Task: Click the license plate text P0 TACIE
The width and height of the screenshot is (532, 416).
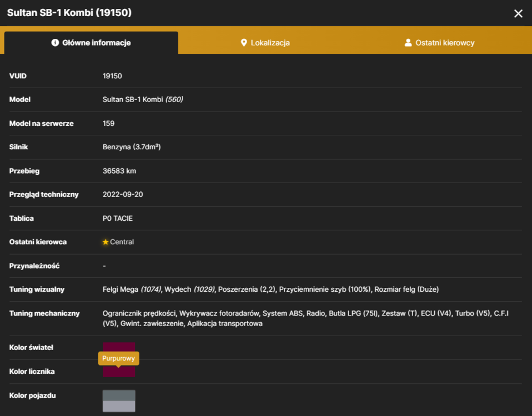Action: pos(117,218)
